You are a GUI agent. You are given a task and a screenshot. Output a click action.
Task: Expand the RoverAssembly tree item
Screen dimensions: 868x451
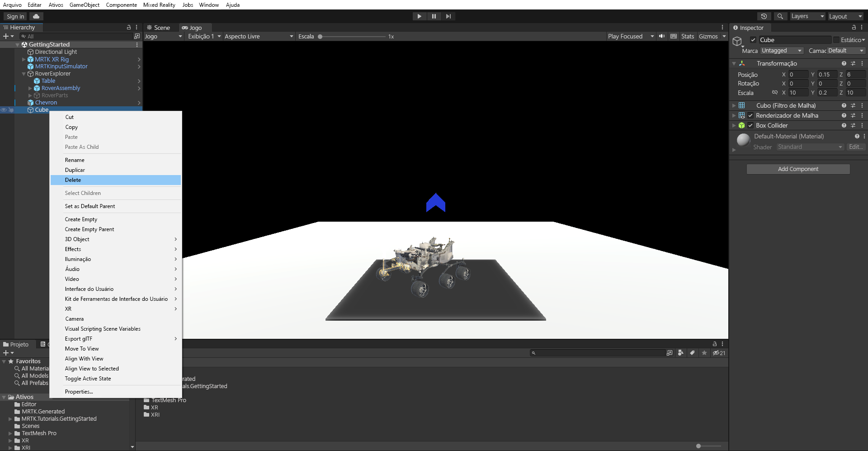tap(30, 88)
